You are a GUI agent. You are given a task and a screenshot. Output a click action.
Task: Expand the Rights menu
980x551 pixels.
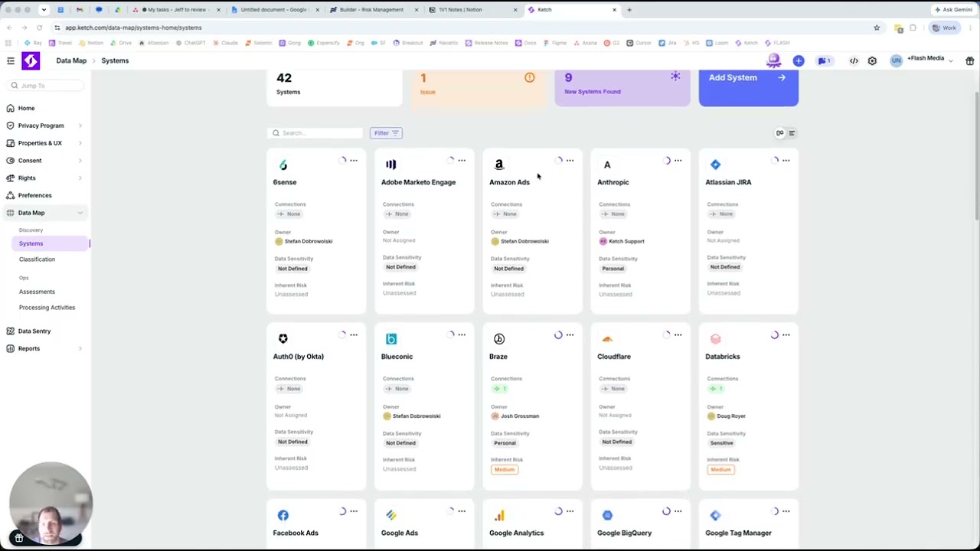(80, 178)
